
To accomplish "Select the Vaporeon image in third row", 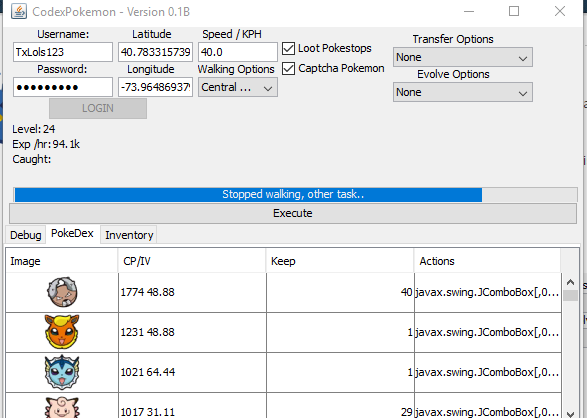I will tap(62, 372).
